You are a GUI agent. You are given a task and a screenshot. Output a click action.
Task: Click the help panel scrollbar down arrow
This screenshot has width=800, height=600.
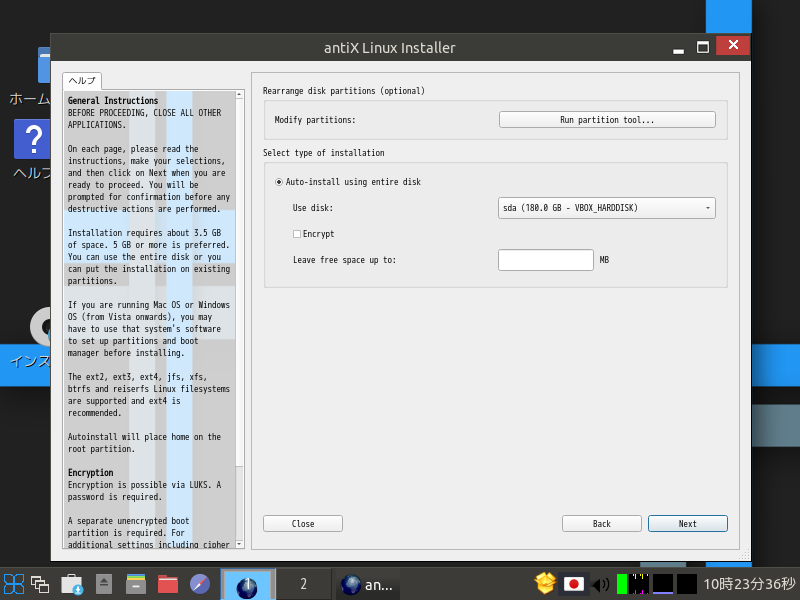pyautogui.click(x=239, y=544)
